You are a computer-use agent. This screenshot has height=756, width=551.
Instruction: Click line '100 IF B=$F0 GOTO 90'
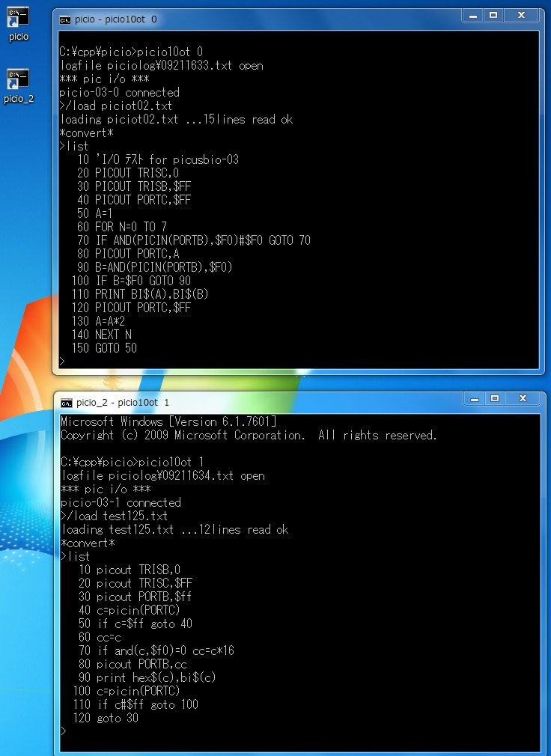click(x=131, y=281)
